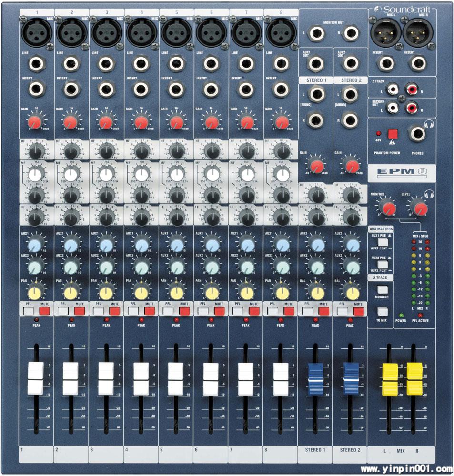This screenshot has width=454, height=476.
Task: Click the MIX-R XLR output connector
Action: pyautogui.click(x=418, y=33)
